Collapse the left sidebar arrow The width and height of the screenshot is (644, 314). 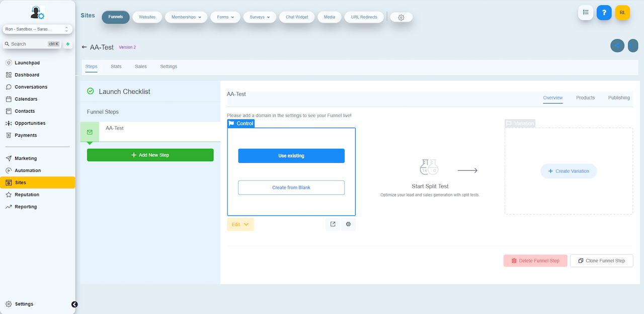74,304
